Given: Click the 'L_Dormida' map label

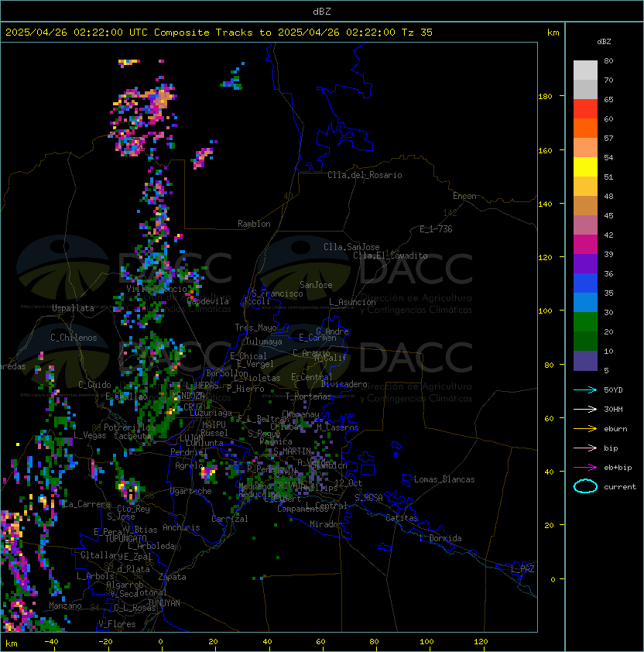Looking at the screenshot, I should [x=440, y=538].
